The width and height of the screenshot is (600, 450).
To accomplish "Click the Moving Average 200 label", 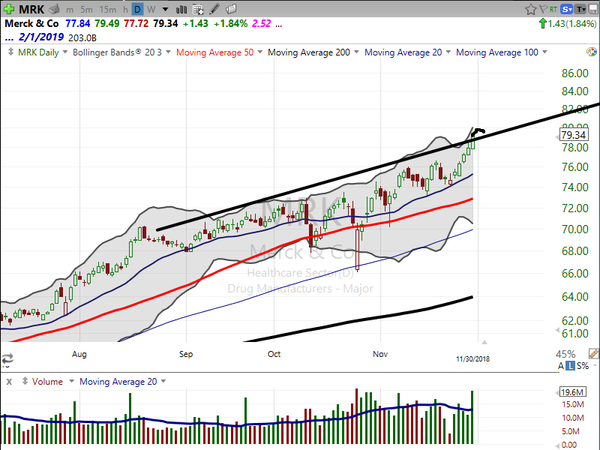I will pos(309,52).
